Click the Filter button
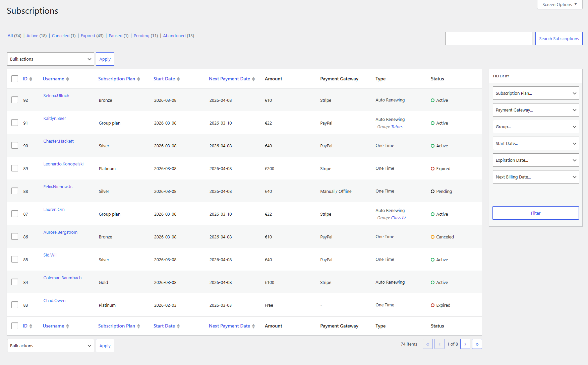This screenshot has height=365, width=588. pos(535,213)
